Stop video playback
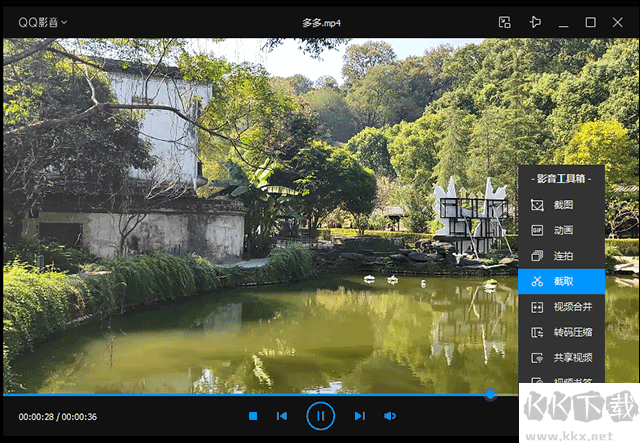This screenshot has height=443, width=640. (253, 416)
